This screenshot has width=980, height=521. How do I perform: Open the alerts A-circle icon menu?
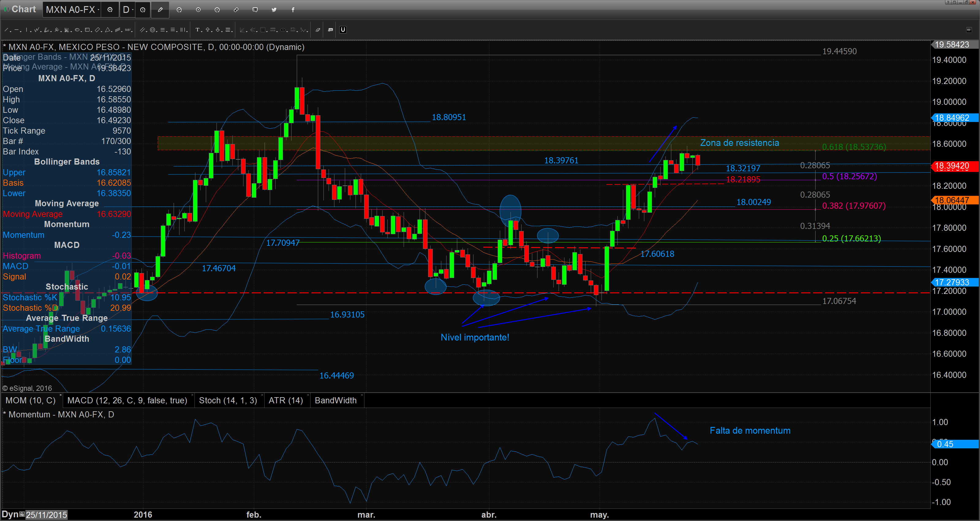point(217,10)
